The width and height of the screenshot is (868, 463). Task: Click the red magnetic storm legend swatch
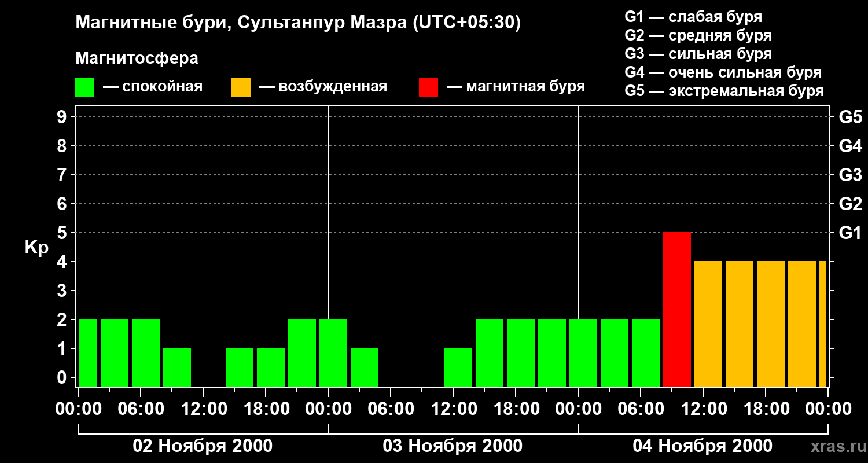click(x=429, y=87)
